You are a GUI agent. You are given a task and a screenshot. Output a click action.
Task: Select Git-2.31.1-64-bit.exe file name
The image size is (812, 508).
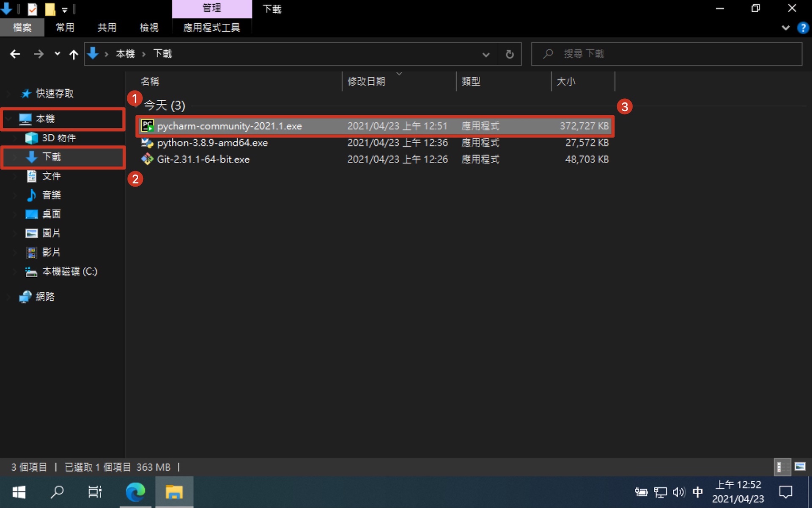(x=203, y=160)
